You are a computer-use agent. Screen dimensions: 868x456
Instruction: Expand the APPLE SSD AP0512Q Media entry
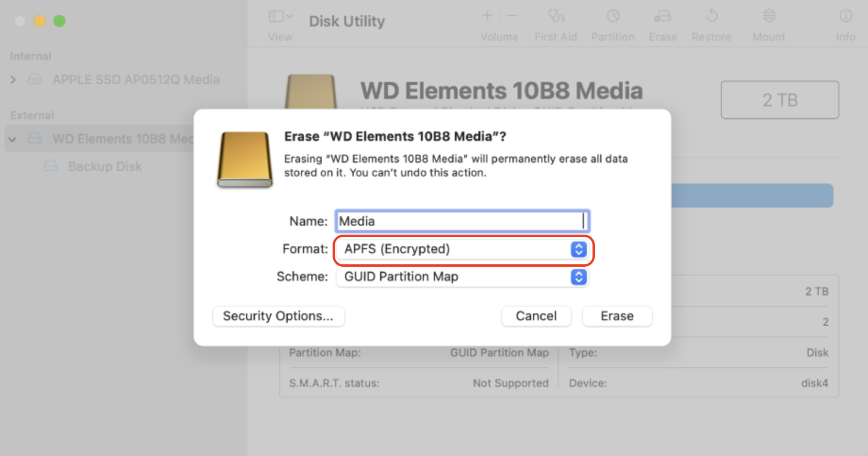[x=13, y=79]
